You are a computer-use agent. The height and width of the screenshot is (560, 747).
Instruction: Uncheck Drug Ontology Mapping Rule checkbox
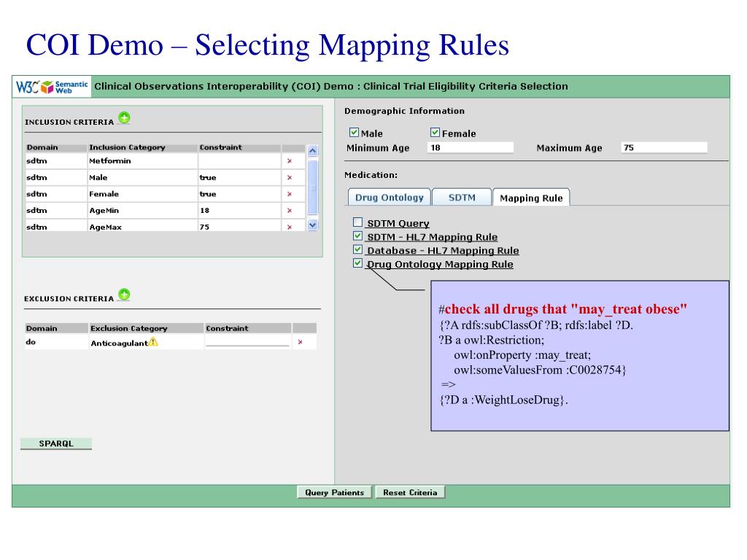(357, 262)
